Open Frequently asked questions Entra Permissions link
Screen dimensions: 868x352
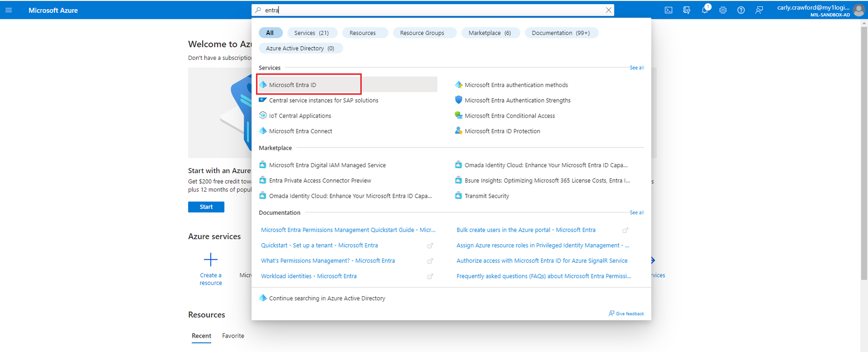(x=544, y=276)
